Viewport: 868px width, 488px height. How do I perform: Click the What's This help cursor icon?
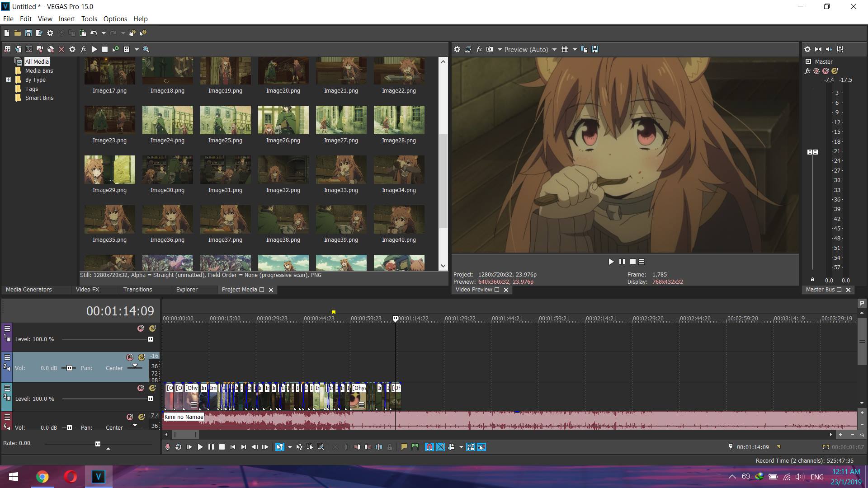143,33
